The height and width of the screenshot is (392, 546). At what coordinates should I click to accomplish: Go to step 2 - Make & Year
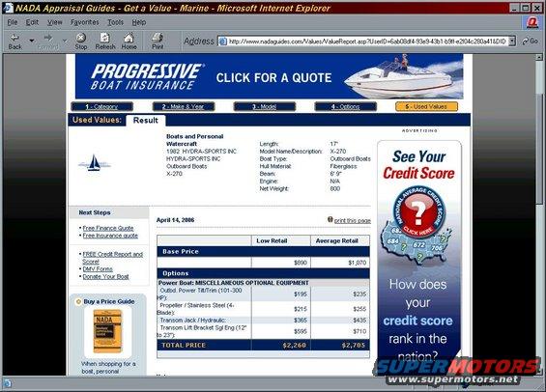[x=184, y=106]
